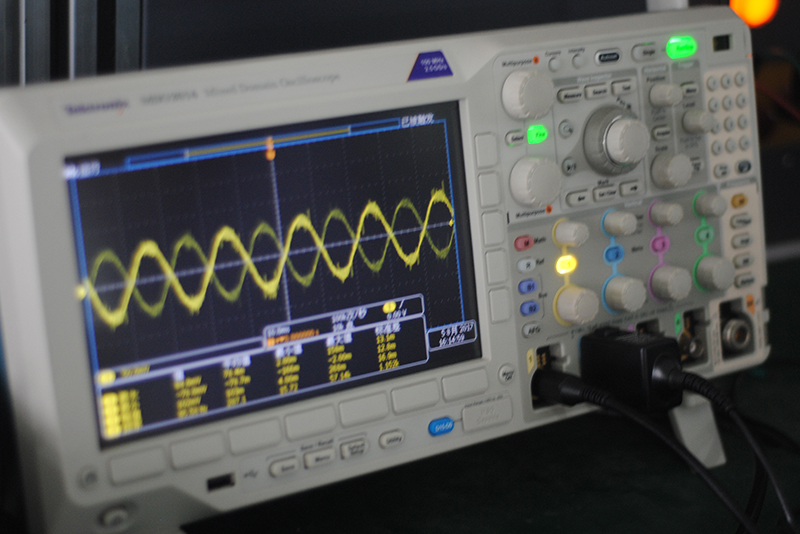The image size is (800, 534).
Task: Click the Autoset button
Action: coord(607,57)
